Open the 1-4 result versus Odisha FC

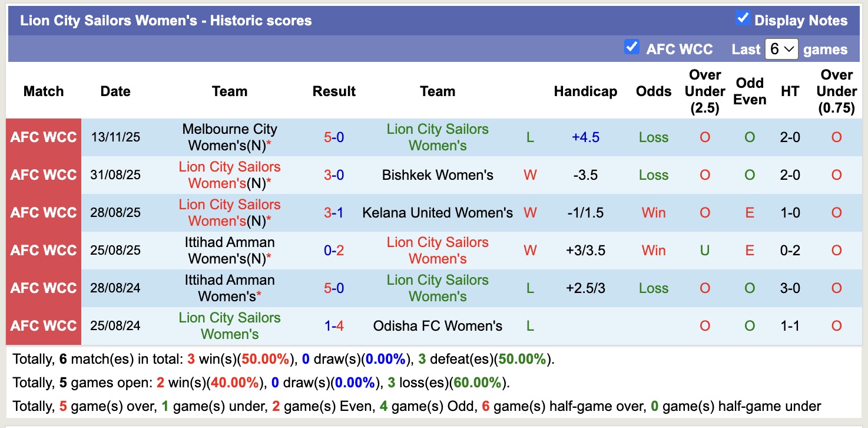(334, 326)
